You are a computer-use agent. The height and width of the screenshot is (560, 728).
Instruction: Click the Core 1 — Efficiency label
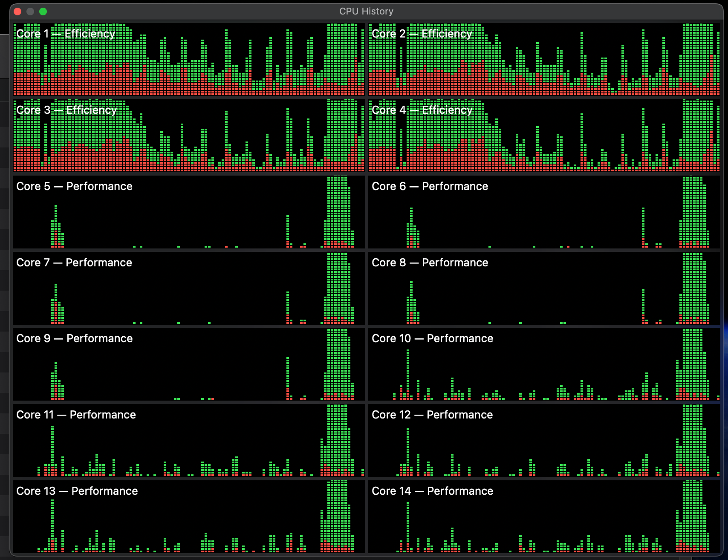66,34
